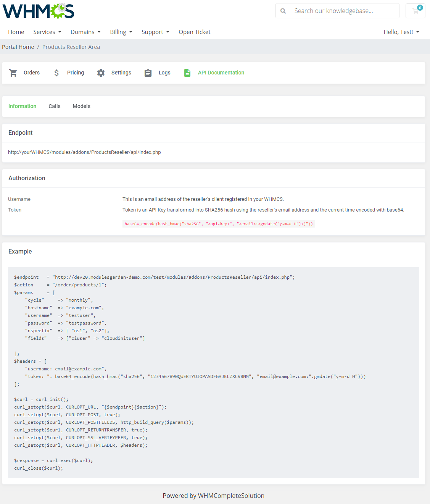Expand the Domains dropdown menu
Screen dimensions: 430x504
tap(86, 32)
